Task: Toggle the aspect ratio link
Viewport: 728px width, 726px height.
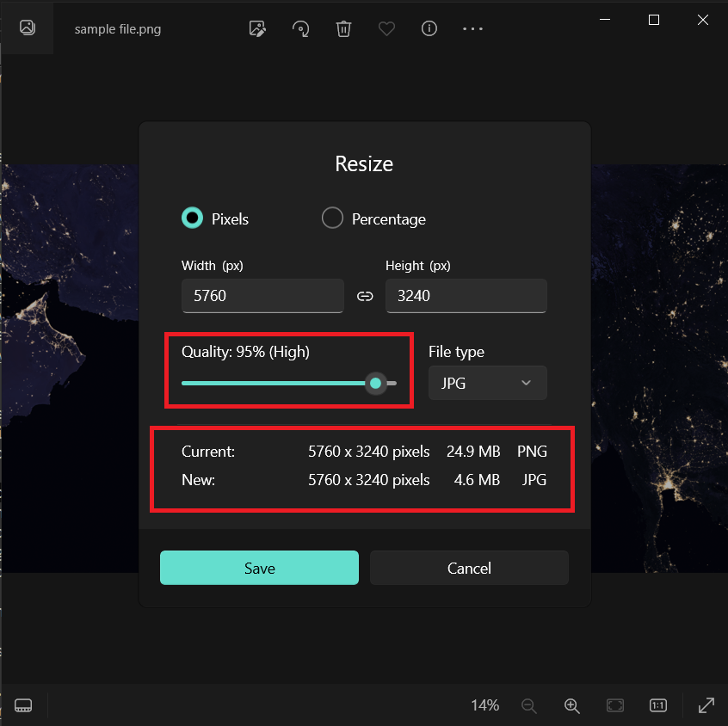Action: [x=365, y=295]
